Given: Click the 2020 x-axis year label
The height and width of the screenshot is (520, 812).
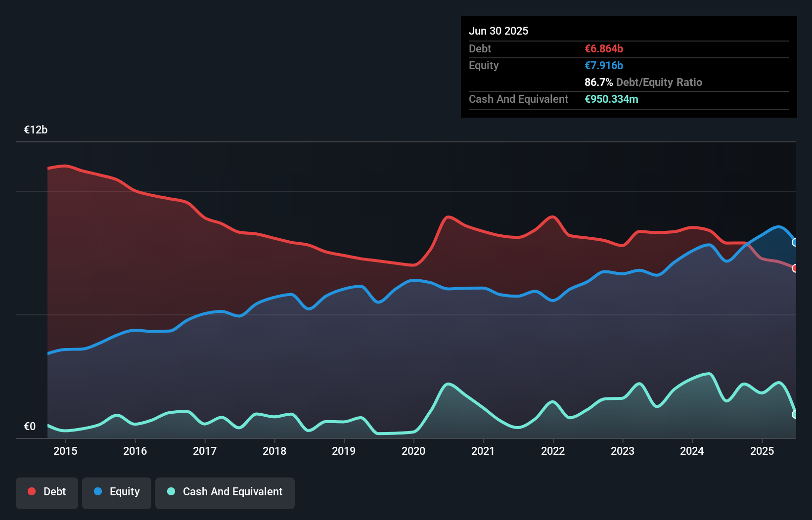Looking at the screenshot, I should click(413, 451).
